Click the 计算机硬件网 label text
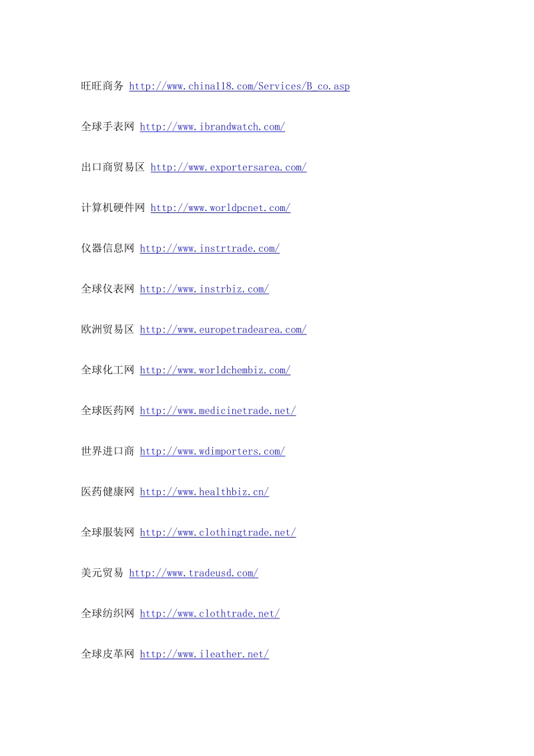 113,207
